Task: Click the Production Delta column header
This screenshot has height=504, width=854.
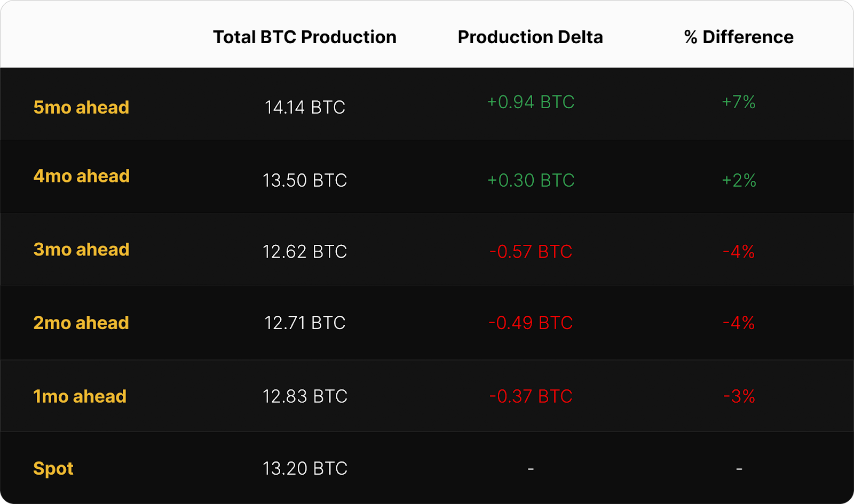Action: pos(530,37)
